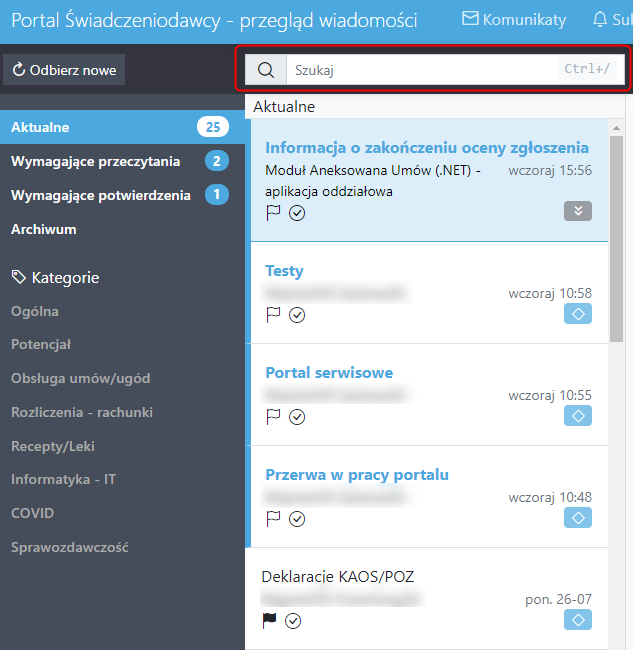Screen dimensions: 633x650
Task: Filter by Obsługa umów/ugód category
Action: pyautogui.click(x=80, y=378)
